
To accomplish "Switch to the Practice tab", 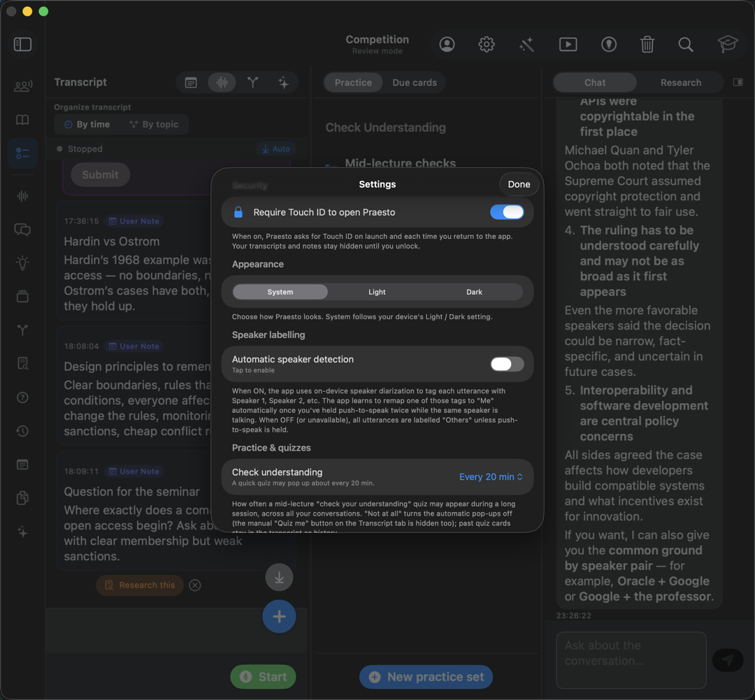I will [x=353, y=82].
